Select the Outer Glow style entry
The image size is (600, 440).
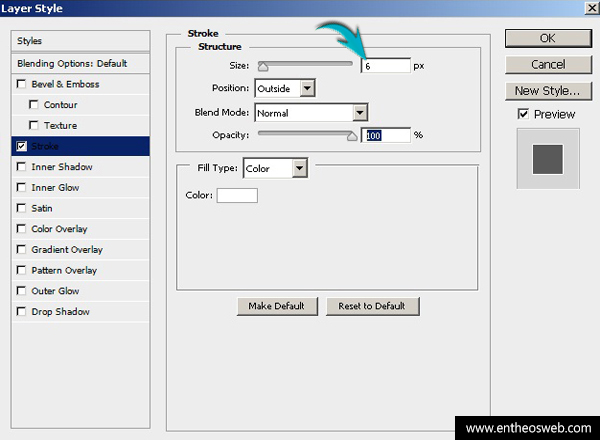click(55, 291)
